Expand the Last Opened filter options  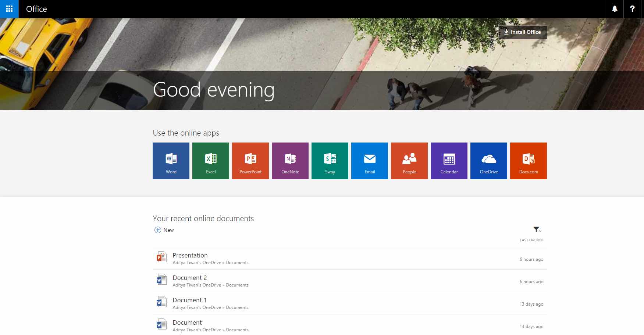tap(537, 230)
